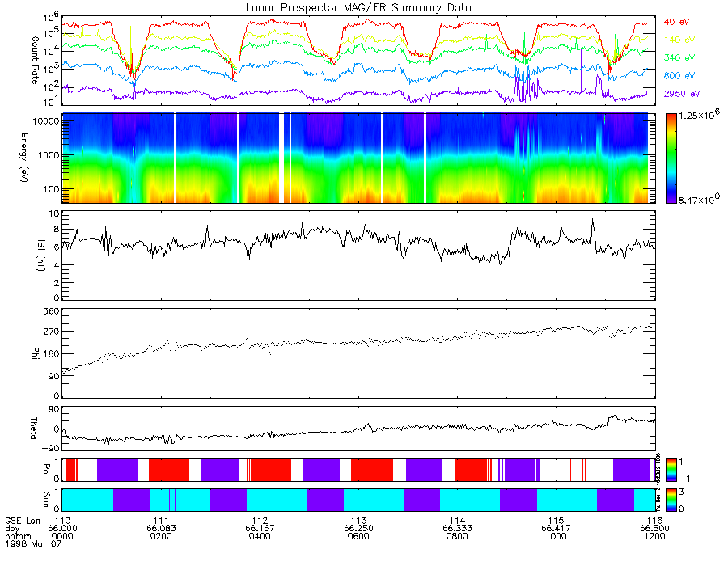Click the '270' tick on the Phi axis
This screenshot has width=728, height=566.
[x=52, y=332]
